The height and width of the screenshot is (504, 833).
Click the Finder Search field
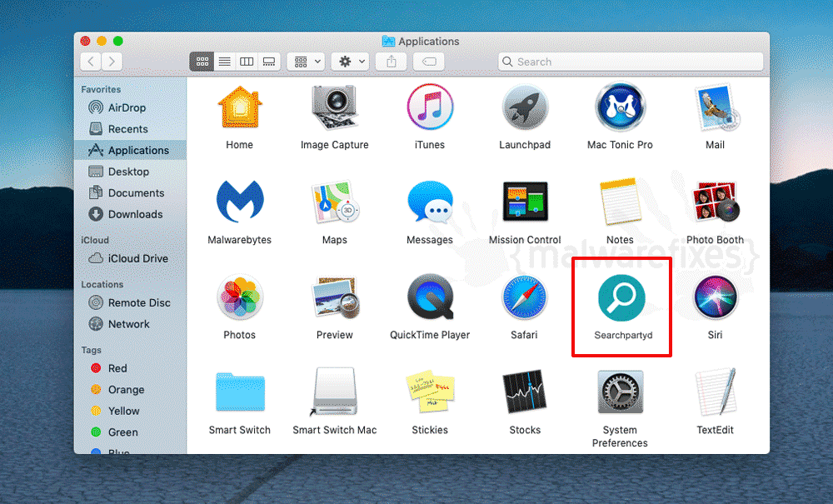(x=631, y=62)
